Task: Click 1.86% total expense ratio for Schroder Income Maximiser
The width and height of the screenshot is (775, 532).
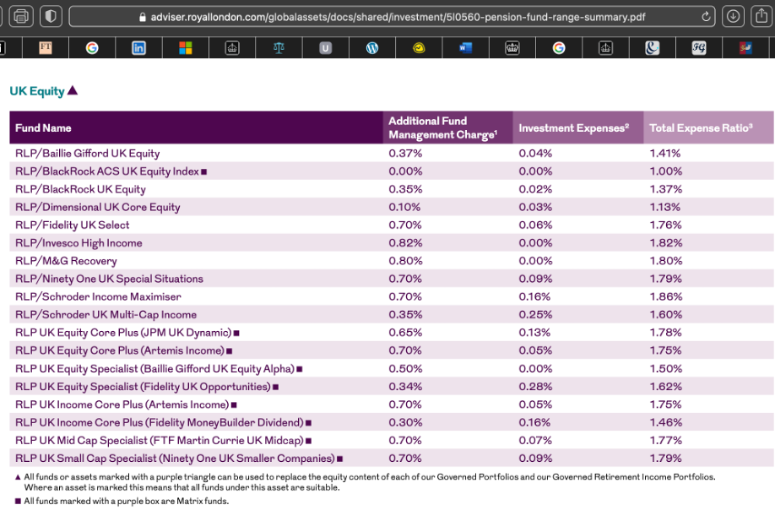Action: tap(666, 296)
